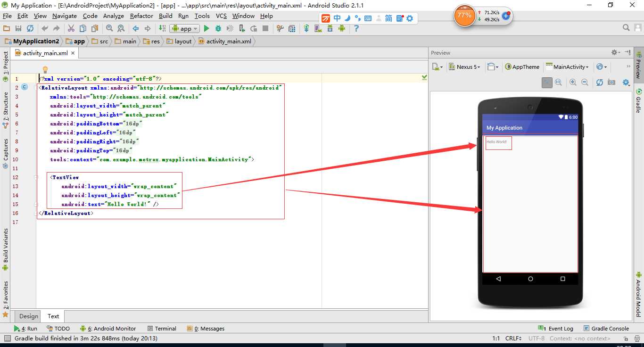
Task: Click the Undo arrow icon
Action: 45,29
